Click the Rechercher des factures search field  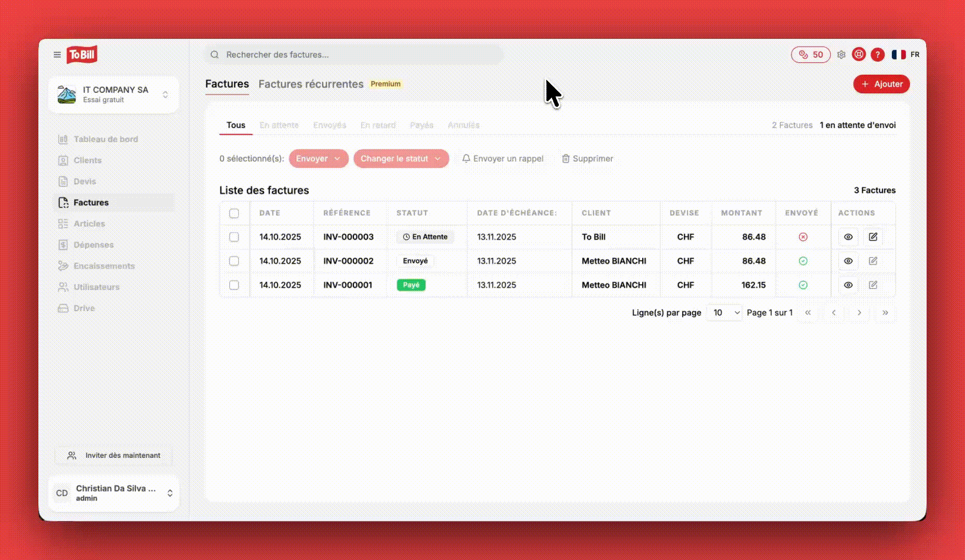[353, 54]
